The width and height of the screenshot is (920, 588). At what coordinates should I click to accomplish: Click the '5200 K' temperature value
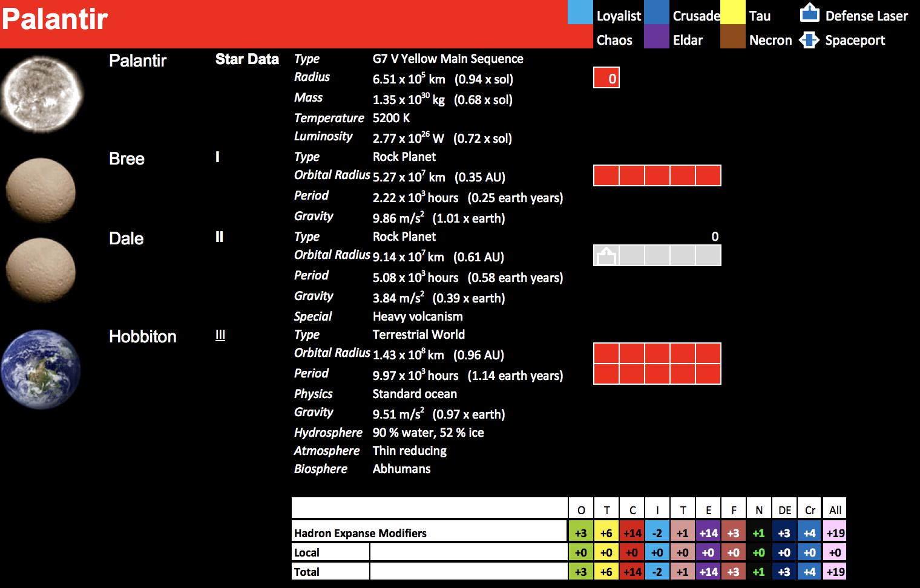tap(391, 118)
